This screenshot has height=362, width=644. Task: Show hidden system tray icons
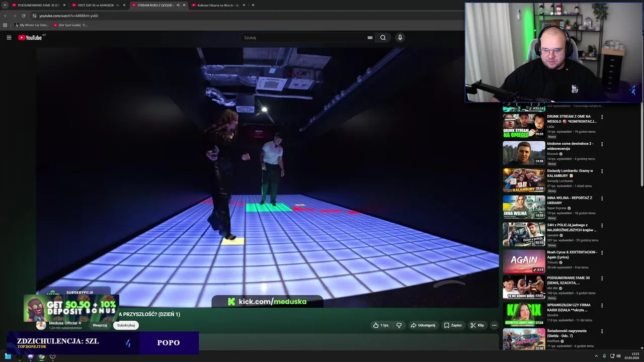click(x=596, y=356)
